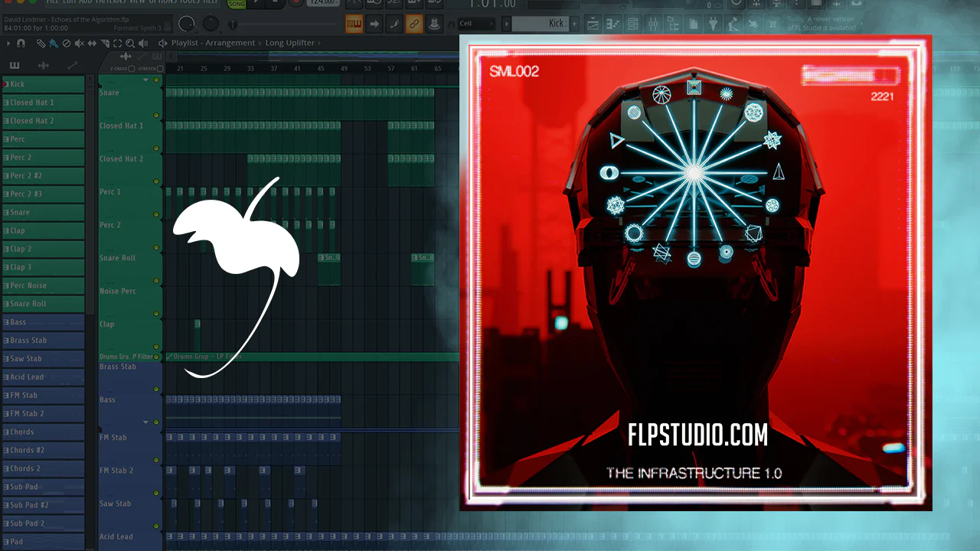Toggle typing keyboard to piano button
This screenshot has width=980, height=551.
(354, 24)
